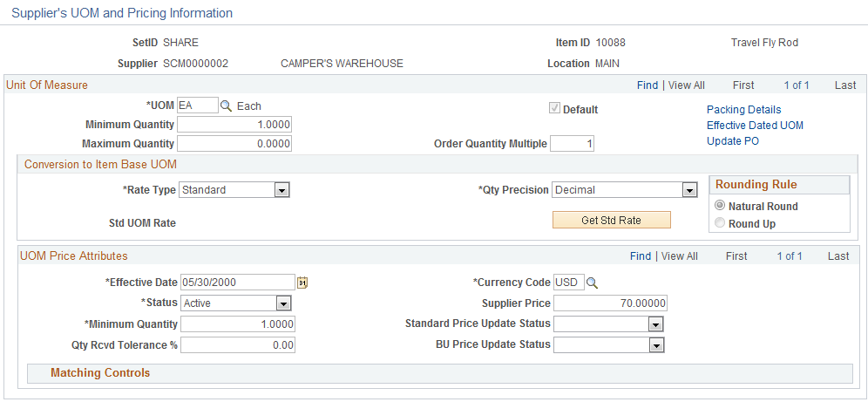This screenshot has width=868, height=402.
Task: Click the Supplier Price field
Action: (610, 303)
